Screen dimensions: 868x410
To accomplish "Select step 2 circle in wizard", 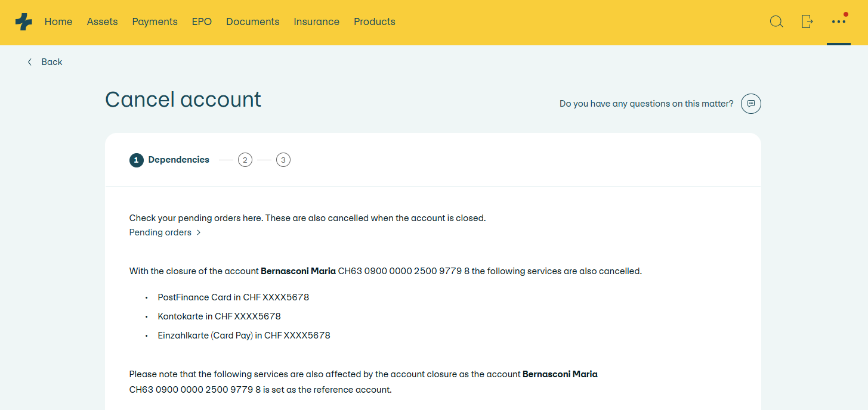I will tap(245, 160).
